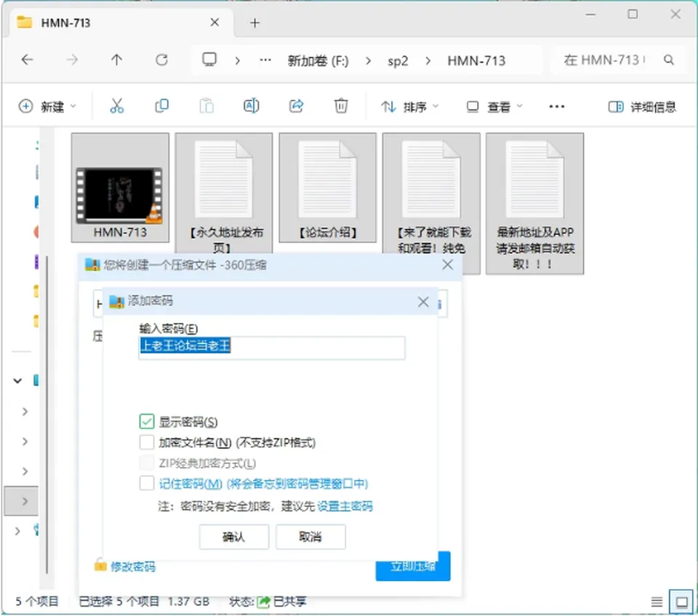Click 新加卷 (F:) in the breadcrumb
Image resolution: width=698 pixels, height=616 pixels.
tap(318, 60)
